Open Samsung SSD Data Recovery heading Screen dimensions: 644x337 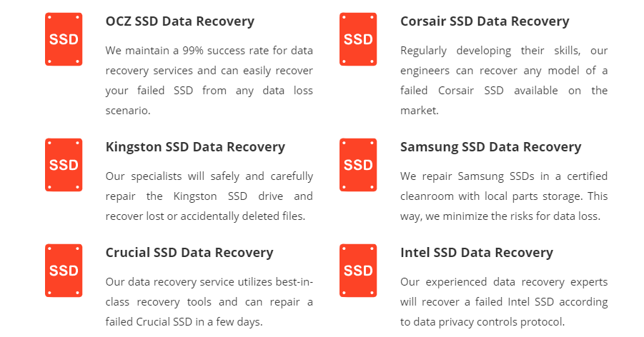click(x=491, y=147)
